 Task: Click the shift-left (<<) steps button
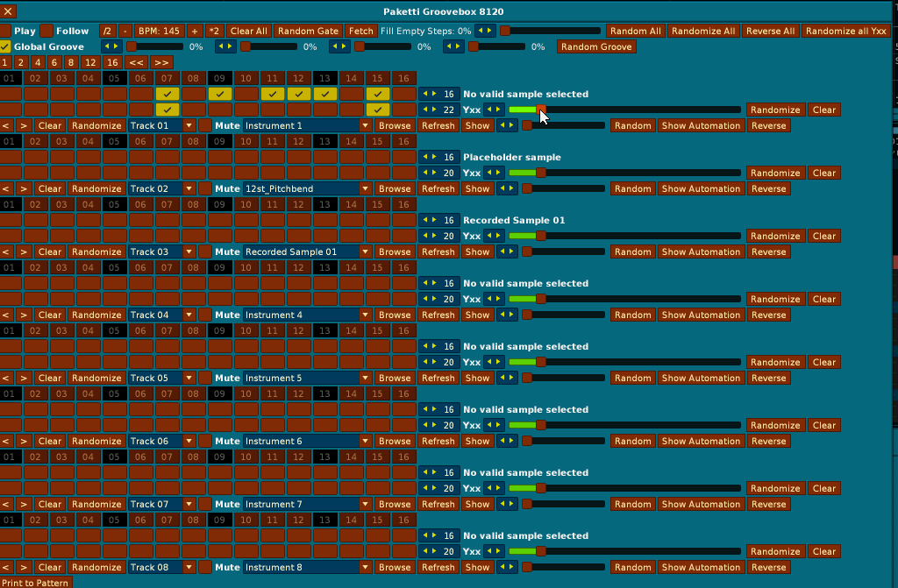click(x=136, y=62)
